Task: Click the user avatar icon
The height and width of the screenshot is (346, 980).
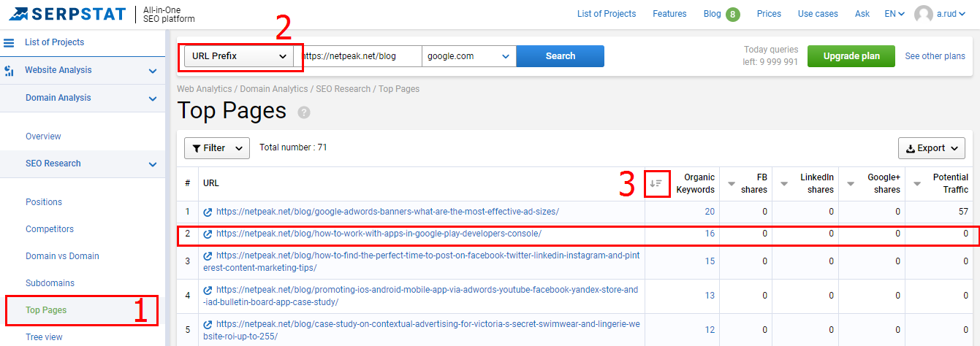Action: (x=924, y=14)
